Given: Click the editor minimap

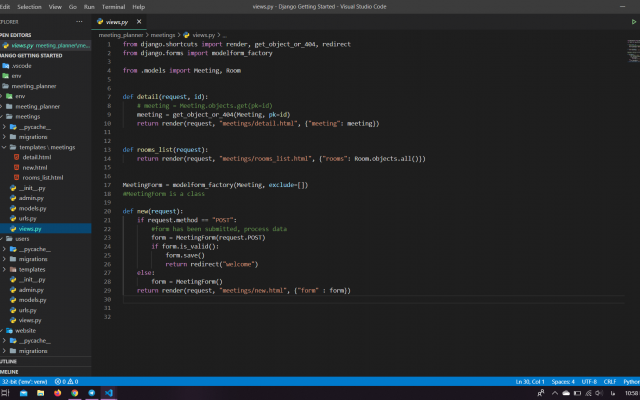Looking at the screenshot, I should (x=633, y=51).
